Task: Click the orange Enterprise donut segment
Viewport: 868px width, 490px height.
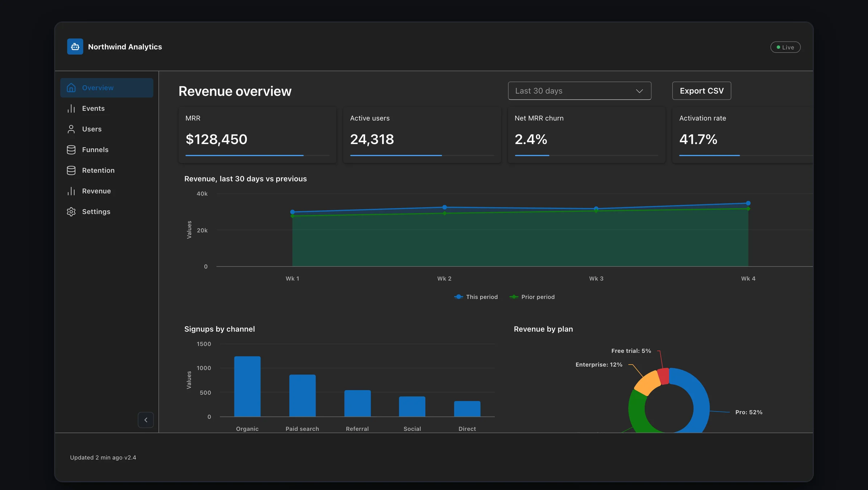Action: 648,383
